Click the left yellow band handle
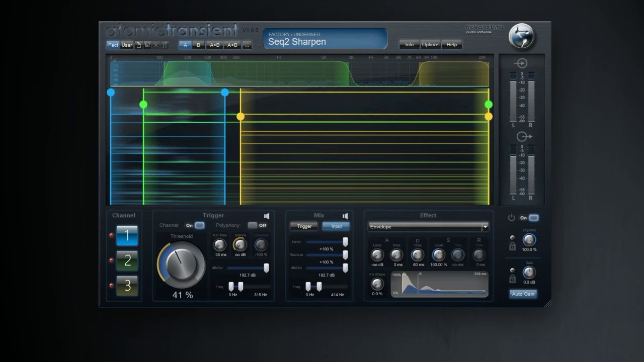Screen dimensions: 644x362 click(240, 117)
